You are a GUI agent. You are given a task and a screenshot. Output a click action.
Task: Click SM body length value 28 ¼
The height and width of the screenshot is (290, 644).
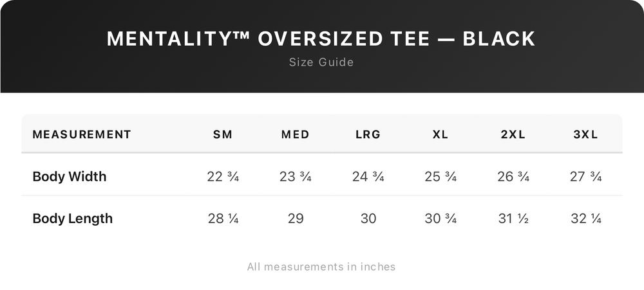(223, 219)
